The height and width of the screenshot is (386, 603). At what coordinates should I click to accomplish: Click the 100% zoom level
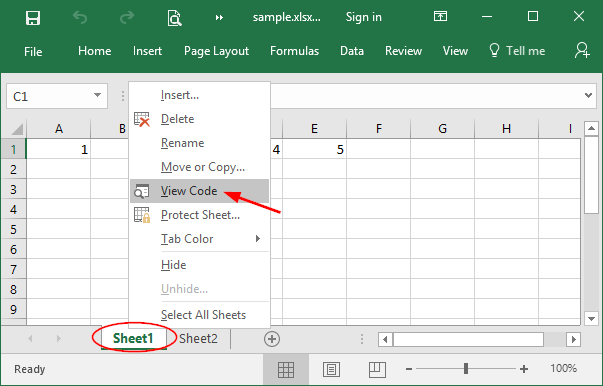pos(564,368)
